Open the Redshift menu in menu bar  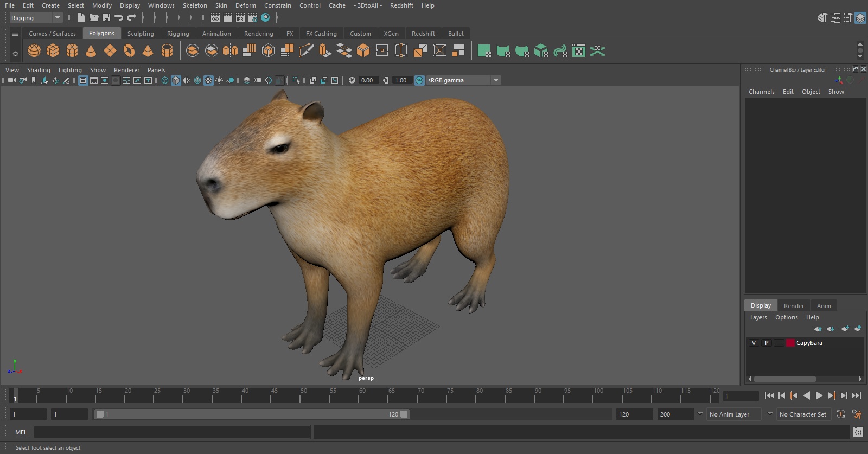pos(401,5)
